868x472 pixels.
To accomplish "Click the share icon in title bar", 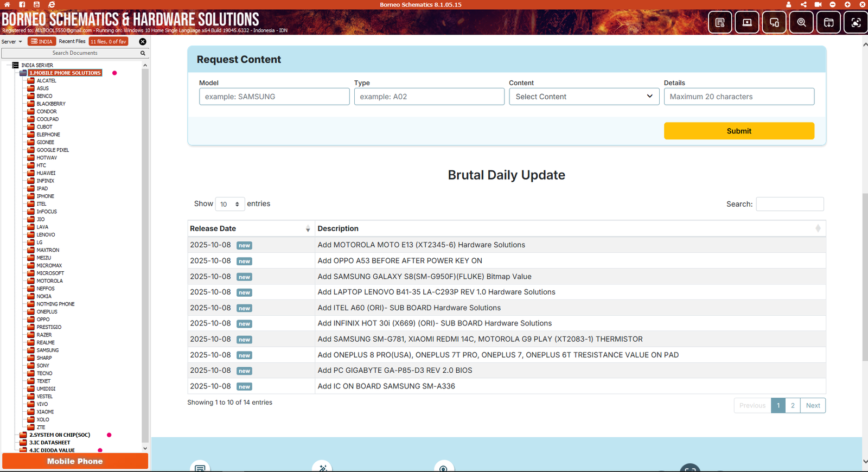I will [803, 4].
